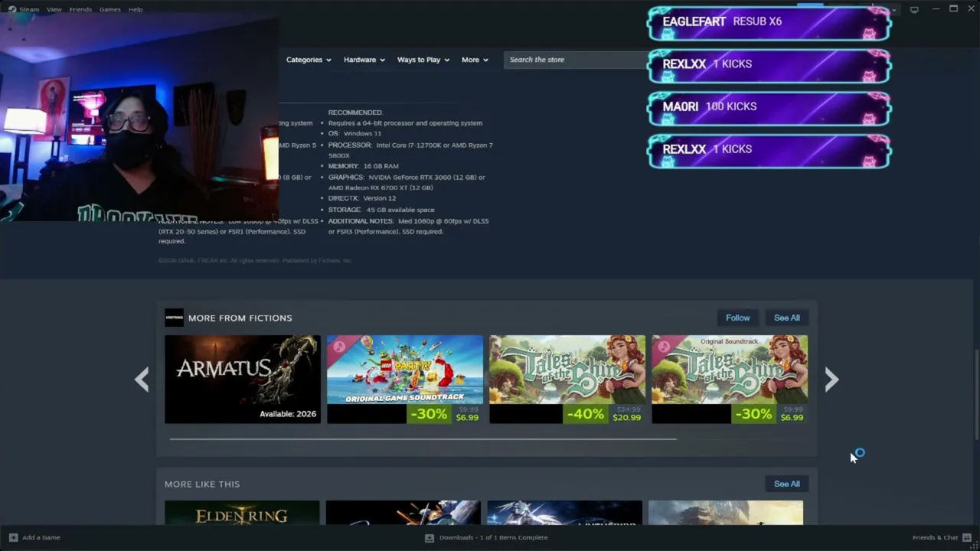The width and height of the screenshot is (980, 551).
Task: Expand the Categories store dropdown
Action: (309, 60)
